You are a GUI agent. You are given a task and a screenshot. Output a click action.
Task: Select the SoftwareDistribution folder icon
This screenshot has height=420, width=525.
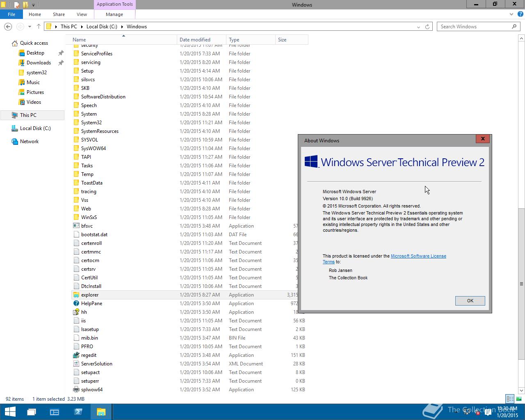76,96
